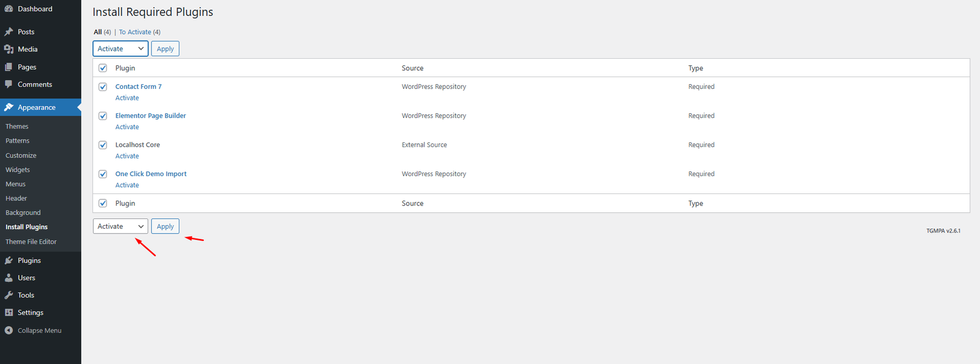
Task: Click the Dashboard gauge icon
Action: 9,9
